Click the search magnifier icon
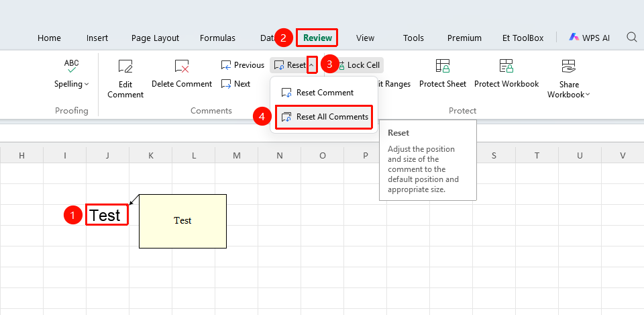Image resolution: width=644 pixels, height=315 pixels. pos(632,38)
